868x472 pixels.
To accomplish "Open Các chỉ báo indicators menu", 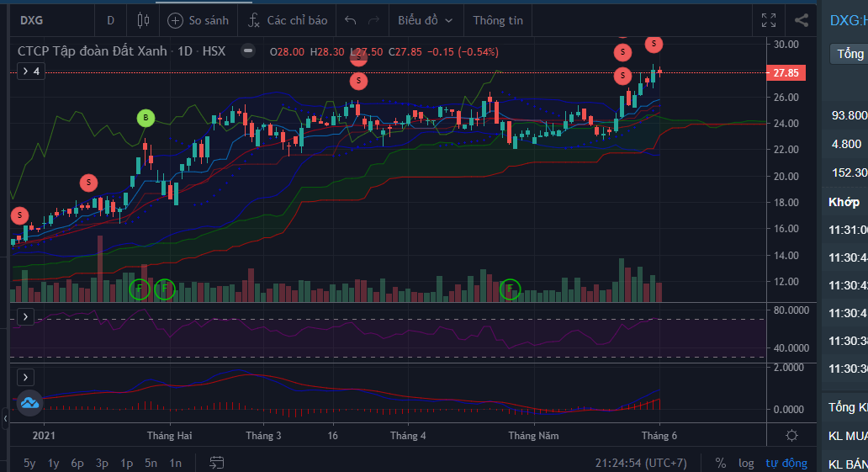I will [288, 20].
